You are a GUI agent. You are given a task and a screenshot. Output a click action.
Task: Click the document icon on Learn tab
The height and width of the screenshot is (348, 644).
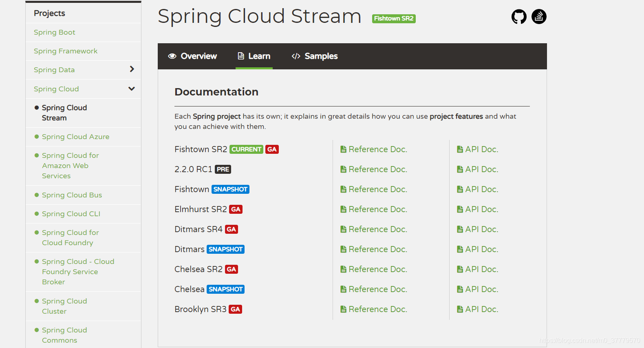point(241,56)
